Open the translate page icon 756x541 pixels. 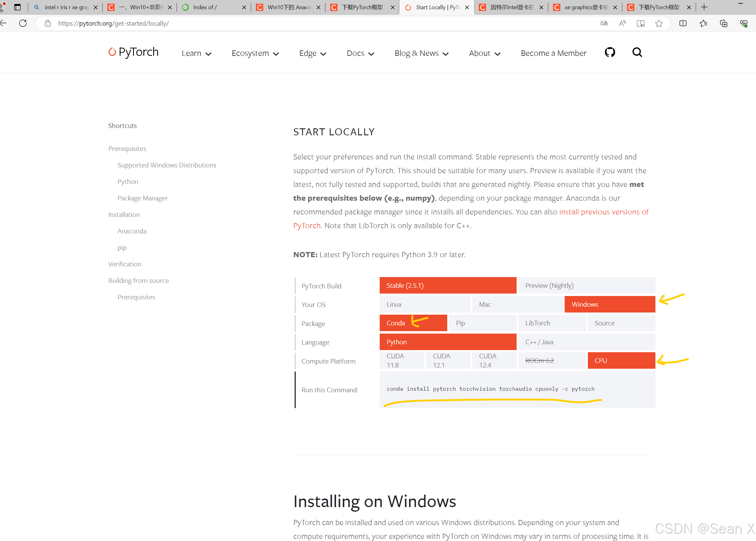[604, 23]
